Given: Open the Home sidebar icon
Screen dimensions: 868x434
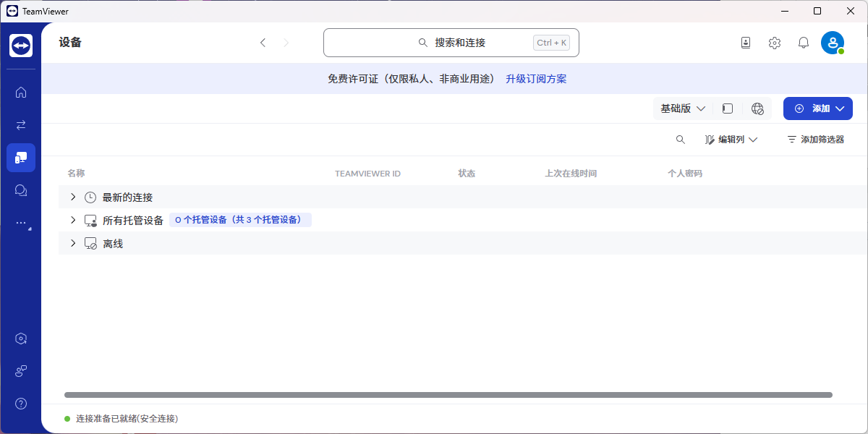Looking at the screenshot, I should pos(21,92).
